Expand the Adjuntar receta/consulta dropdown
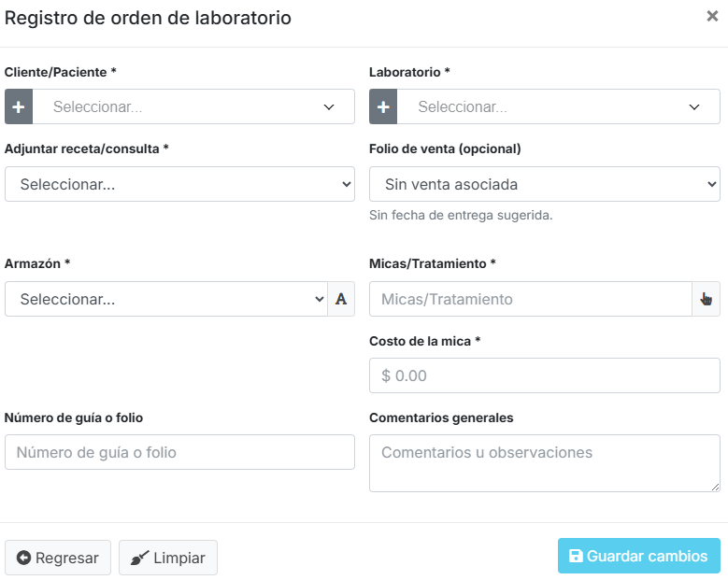728x580 pixels. click(179, 185)
